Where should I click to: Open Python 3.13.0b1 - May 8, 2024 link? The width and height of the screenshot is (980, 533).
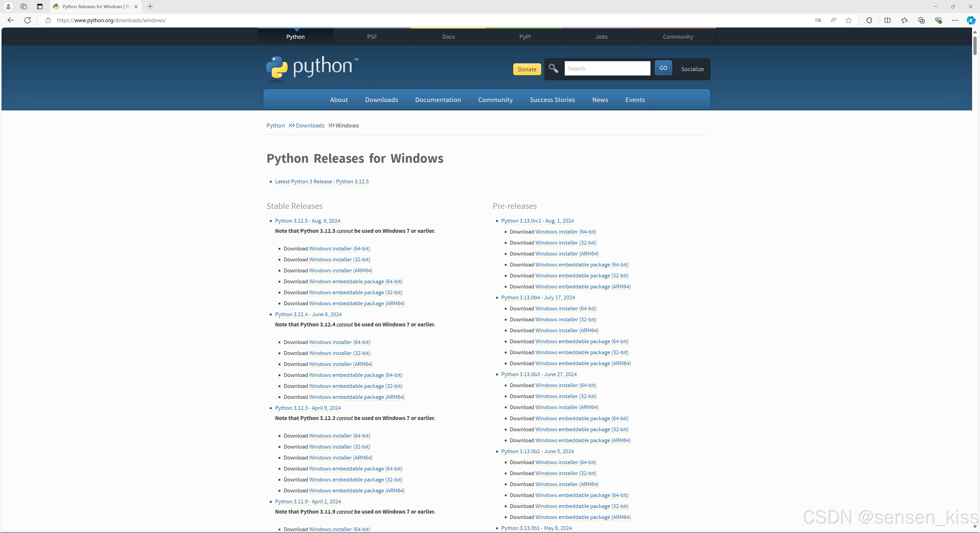coord(536,528)
